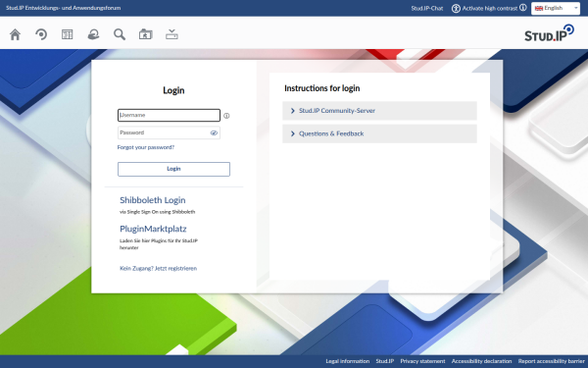Toggle password visibility eye icon
Image resolution: width=588 pixels, height=368 pixels.
[214, 132]
